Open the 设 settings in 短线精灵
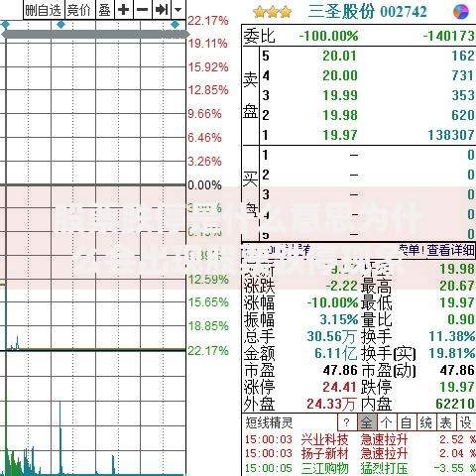The width and height of the screenshot is (476, 476). pyautogui.click(x=465, y=422)
